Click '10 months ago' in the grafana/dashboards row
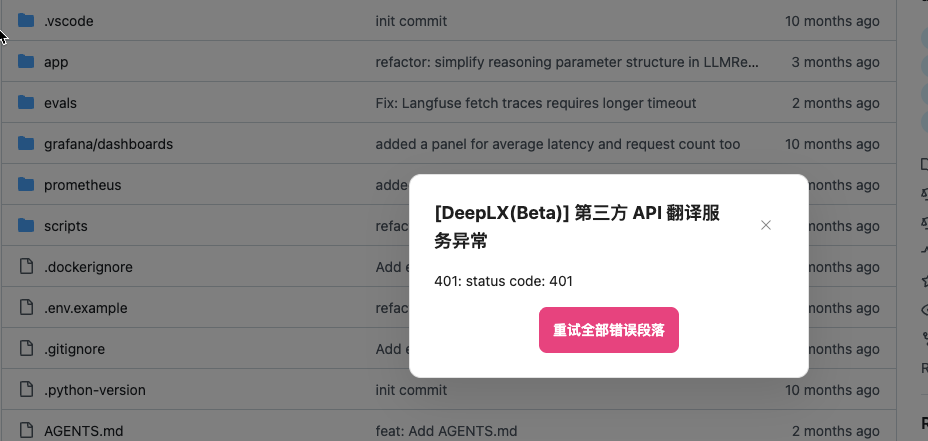This screenshot has height=441, width=928. click(832, 144)
